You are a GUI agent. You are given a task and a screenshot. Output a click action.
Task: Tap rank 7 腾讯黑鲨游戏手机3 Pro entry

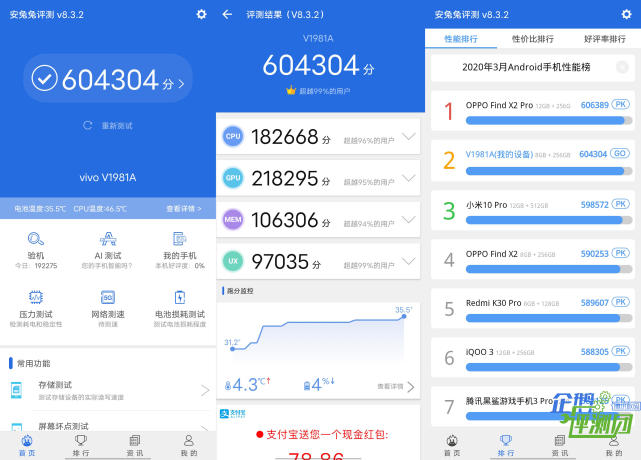pos(533,406)
